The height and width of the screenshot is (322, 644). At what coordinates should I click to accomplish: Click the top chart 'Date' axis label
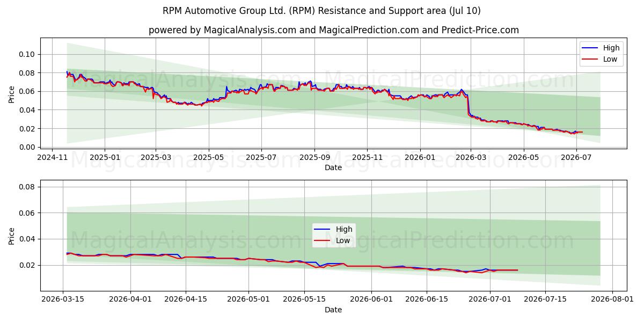point(333,168)
